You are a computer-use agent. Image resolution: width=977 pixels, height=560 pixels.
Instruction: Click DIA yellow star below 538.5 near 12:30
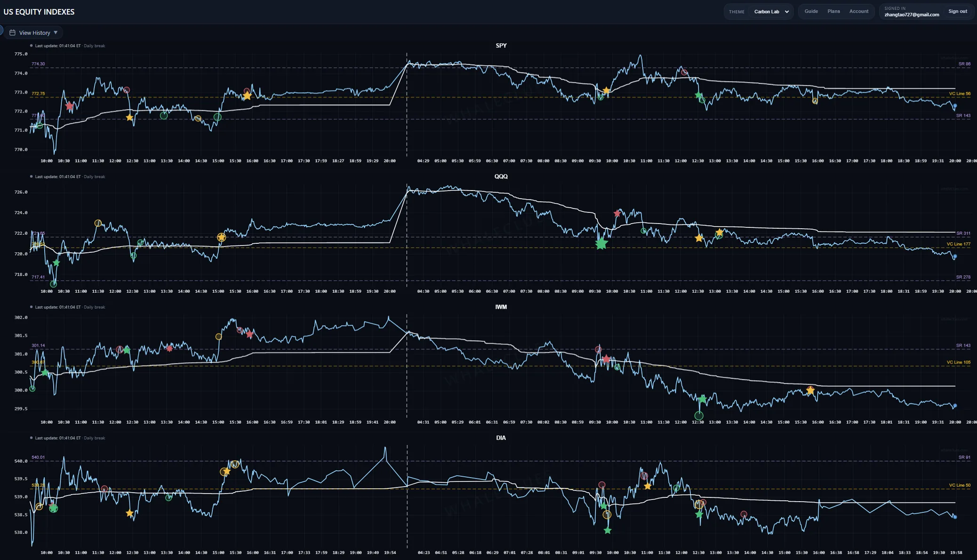click(x=130, y=513)
